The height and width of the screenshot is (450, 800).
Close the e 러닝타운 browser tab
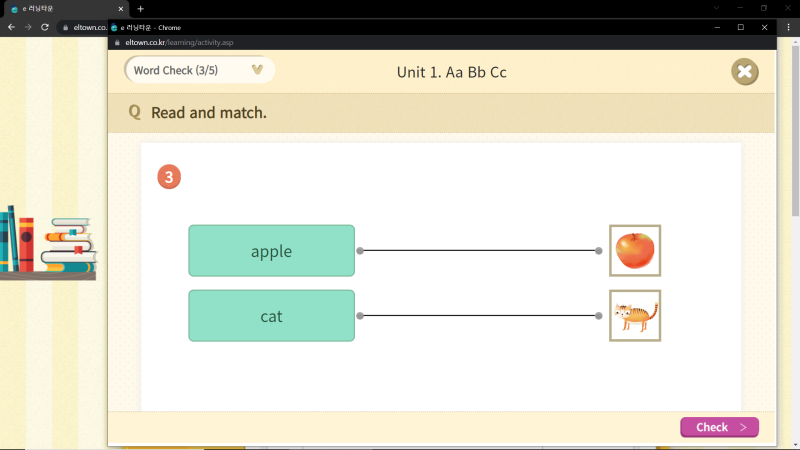[x=121, y=9]
